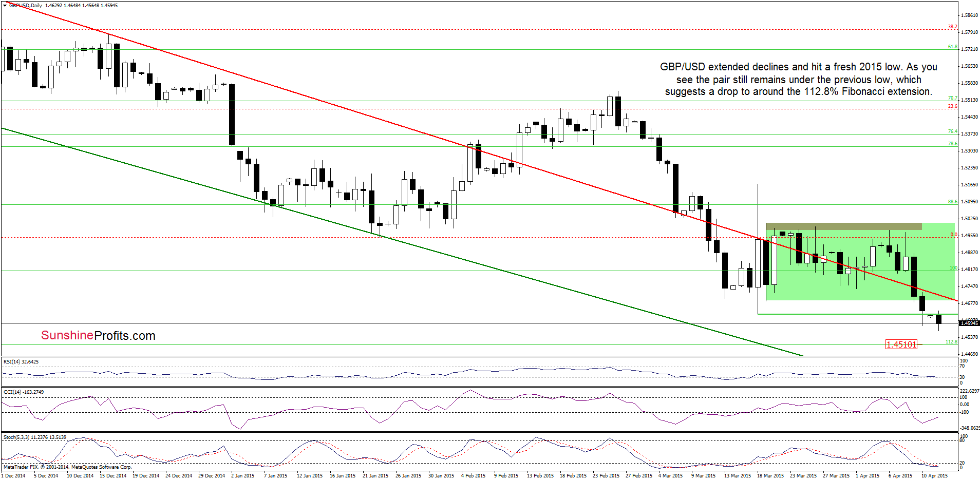Jump to the 6 Apr 2015 date marker
The image size is (980, 480).
(x=900, y=476)
